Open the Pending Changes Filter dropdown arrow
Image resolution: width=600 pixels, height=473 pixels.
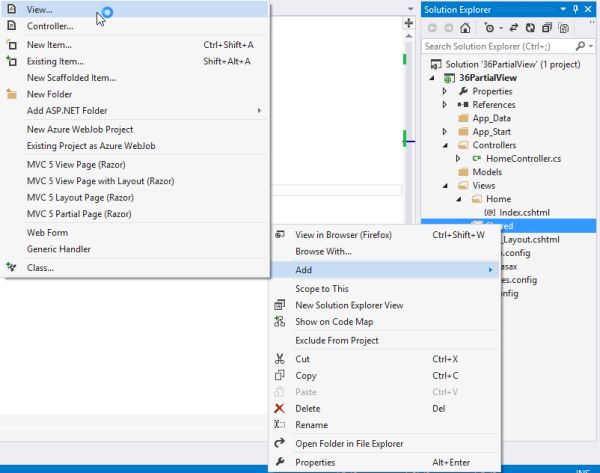(501, 28)
